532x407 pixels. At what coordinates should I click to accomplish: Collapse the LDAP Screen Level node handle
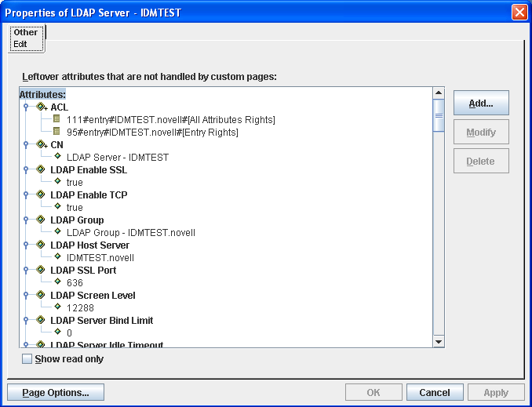(x=26, y=295)
